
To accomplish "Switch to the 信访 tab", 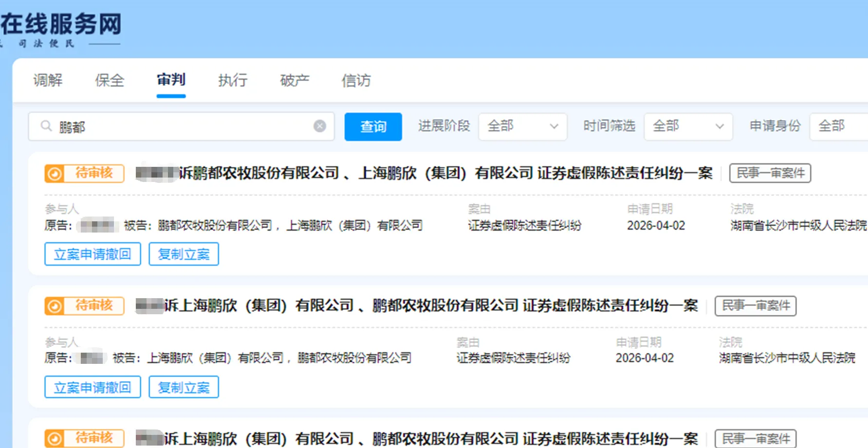I will point(356,80).
